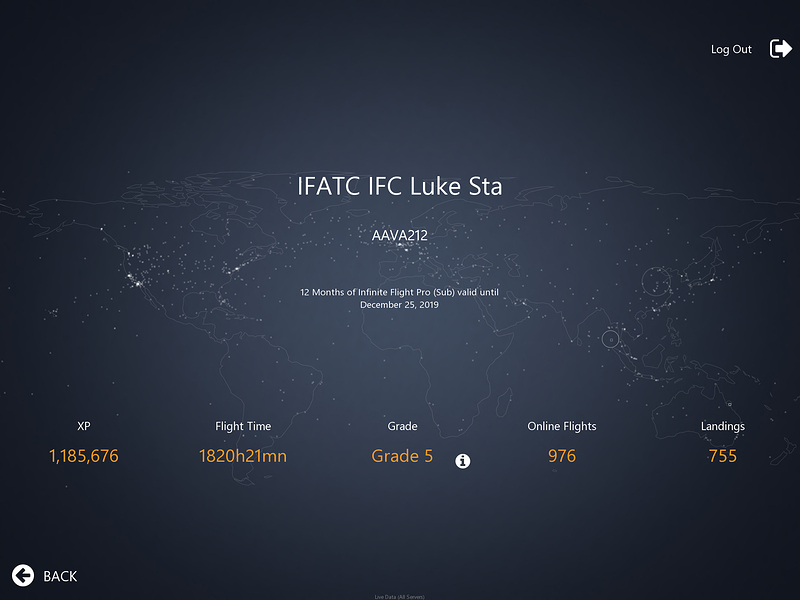Click the Infinite Flight Pro subscription text
This screenshot has width=800, height=600.
pos(399,292)
